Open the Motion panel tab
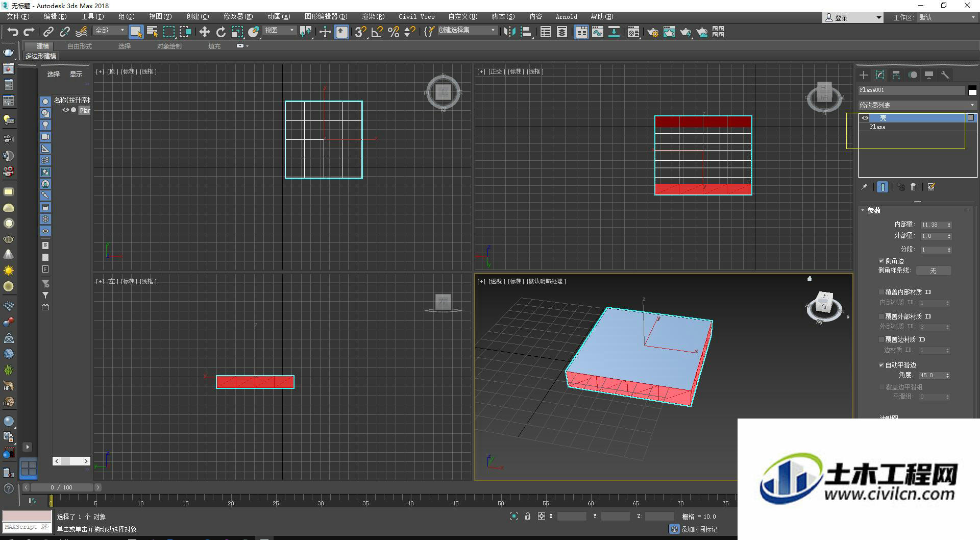The height and width of the screenshot is (540, 980). point(913,75)
